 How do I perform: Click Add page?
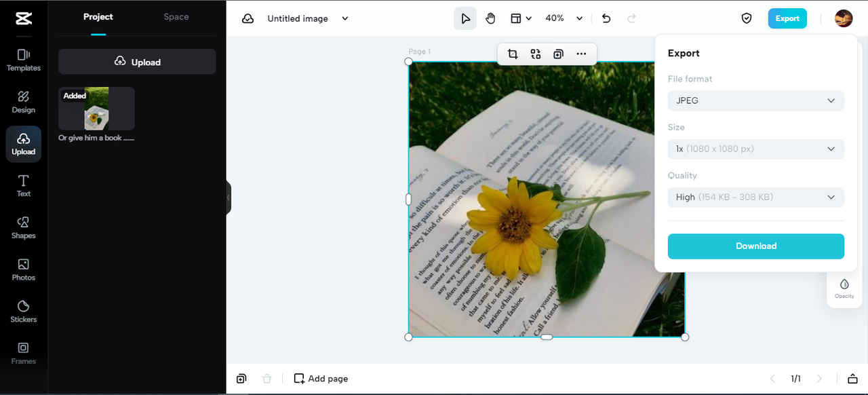coord(321,379)
